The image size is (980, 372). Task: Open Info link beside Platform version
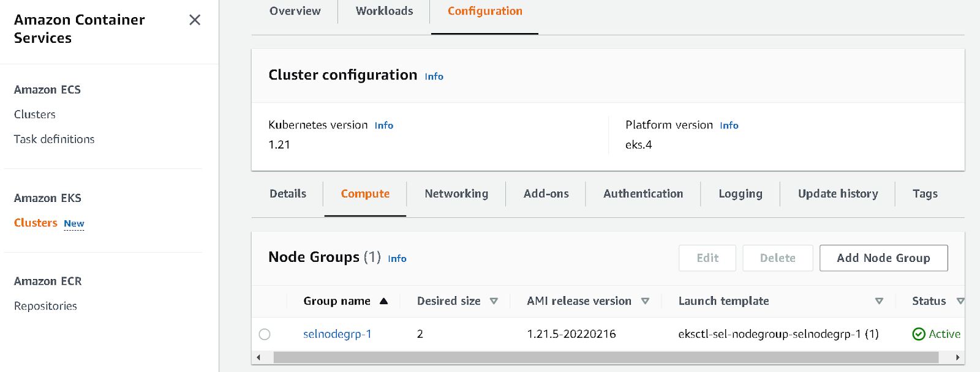pyautogui.click(x=729, y=125)
